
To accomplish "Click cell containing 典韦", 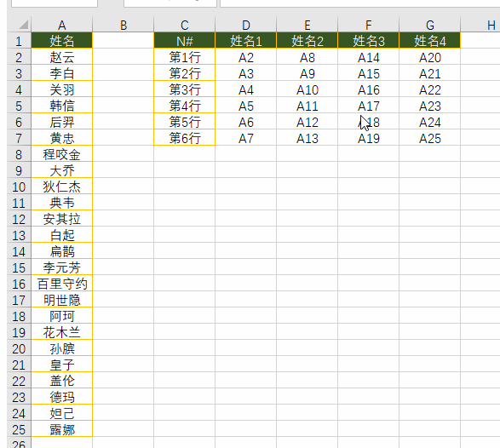I will pyautogui.click(x=62, y=203).
